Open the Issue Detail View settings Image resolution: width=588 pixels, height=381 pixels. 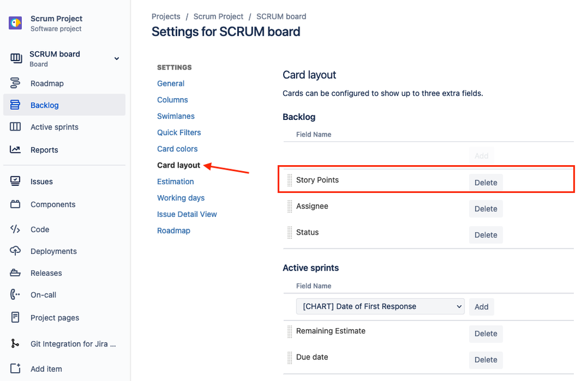coord(187,214)
